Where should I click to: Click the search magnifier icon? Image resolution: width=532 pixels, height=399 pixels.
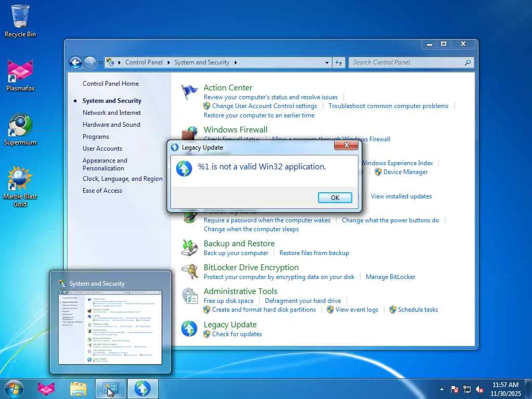[x=468, y=62]
